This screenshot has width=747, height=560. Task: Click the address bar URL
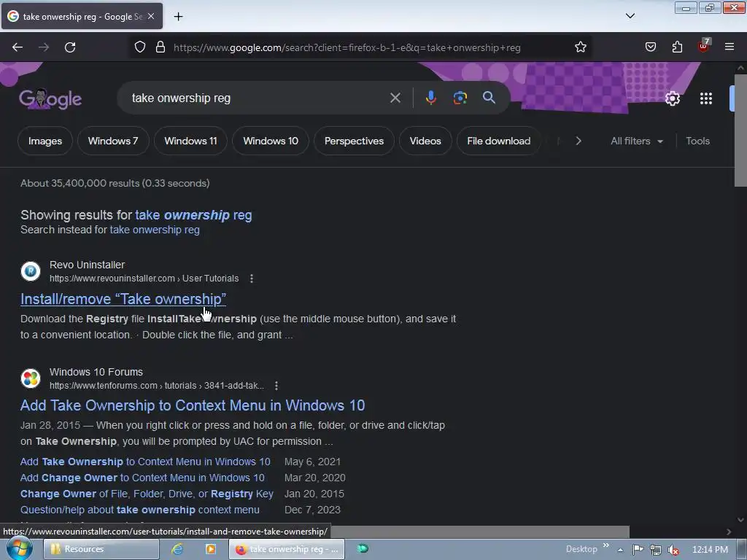[x=347, y=47]
